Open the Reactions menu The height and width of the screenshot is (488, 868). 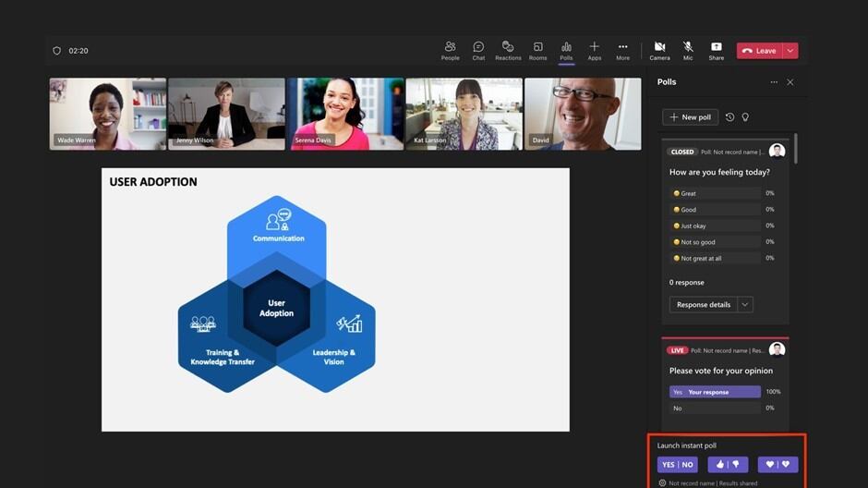click(508, 51)
